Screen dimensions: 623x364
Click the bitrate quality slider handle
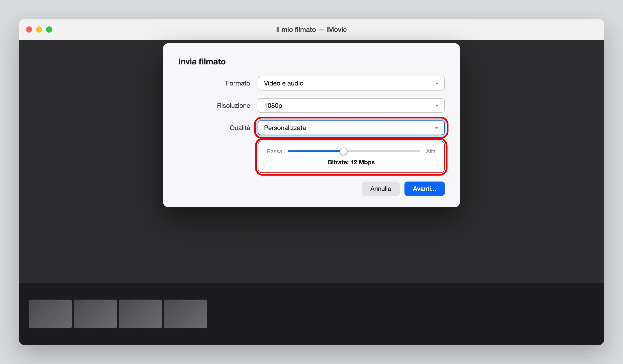click(343, 151)
